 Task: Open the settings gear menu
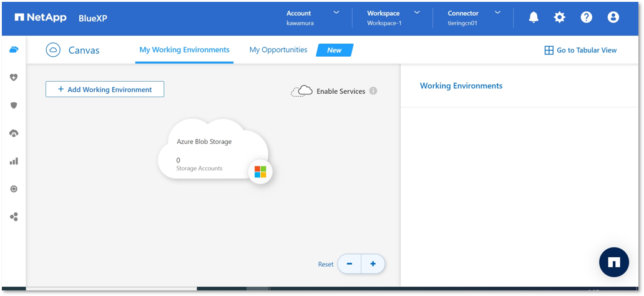(x=559, y=17)
